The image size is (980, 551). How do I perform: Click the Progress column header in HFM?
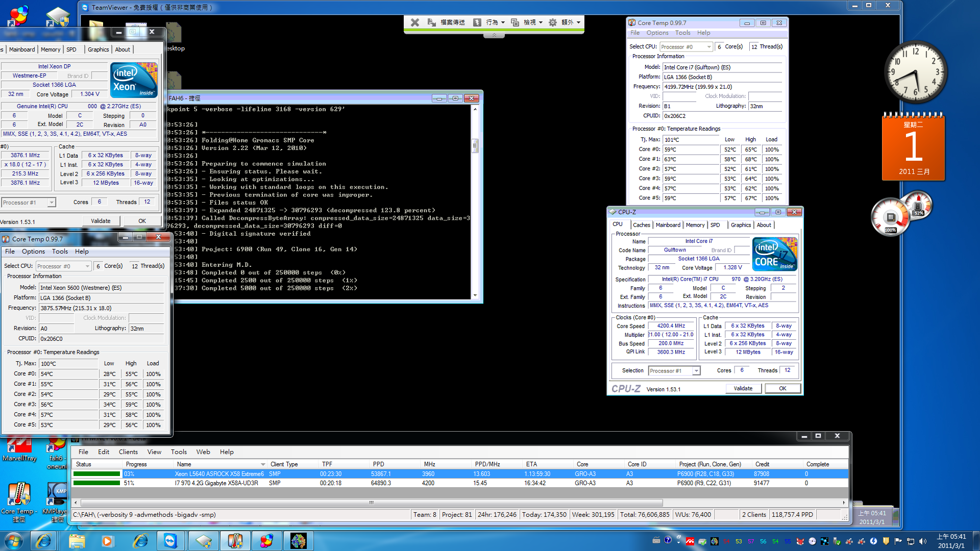148,464
